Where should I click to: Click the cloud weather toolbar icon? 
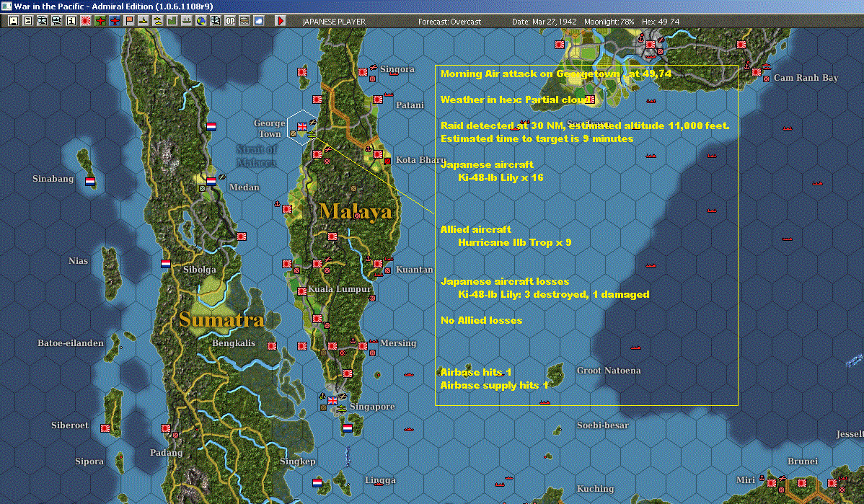pos(258,21)
